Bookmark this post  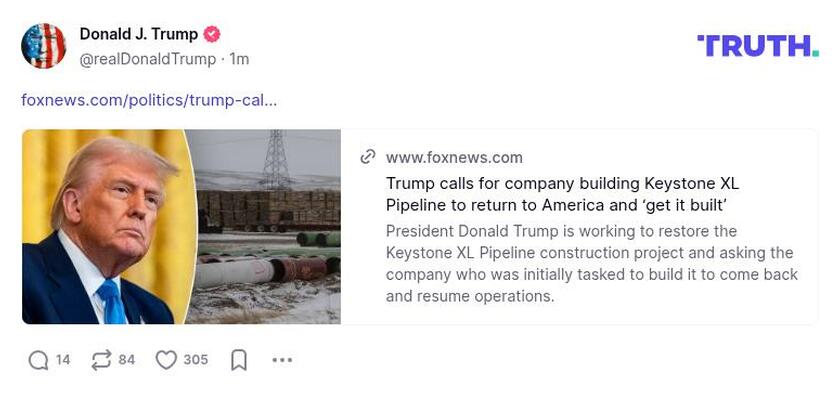(239, 360)
